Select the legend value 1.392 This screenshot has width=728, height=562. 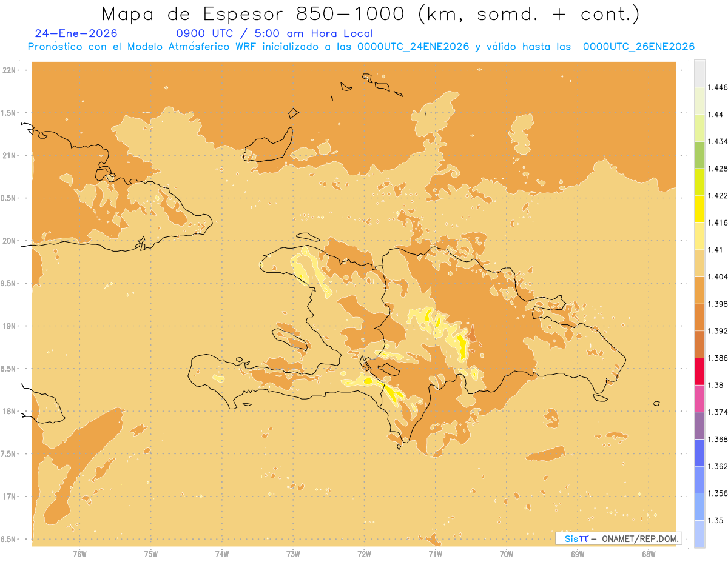click(717, 331)
